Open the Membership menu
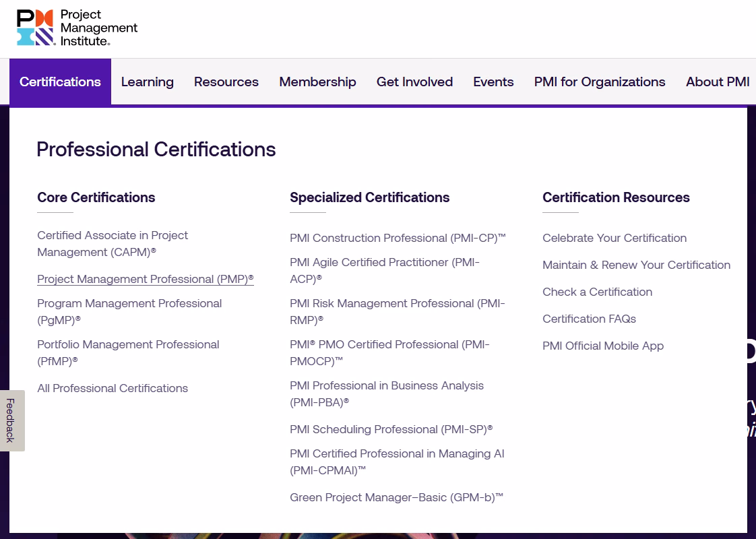The width and height of the screenshot is (756, 539). point(317,82)
